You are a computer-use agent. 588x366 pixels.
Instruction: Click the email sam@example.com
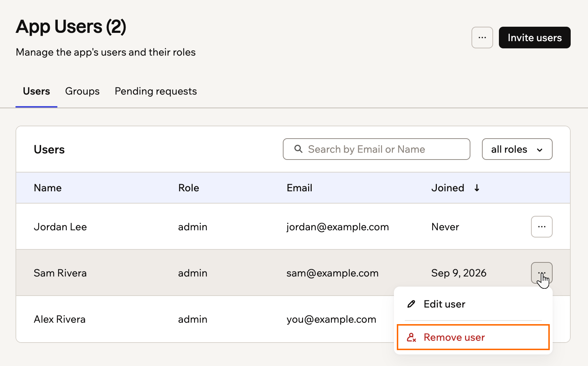[333, 273]
